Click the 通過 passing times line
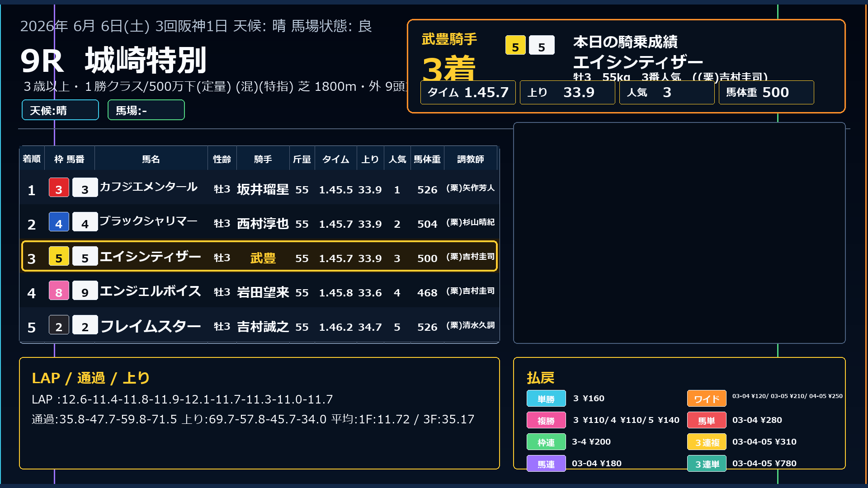Screen dimensions: 868x488 (x=253, y=419)
